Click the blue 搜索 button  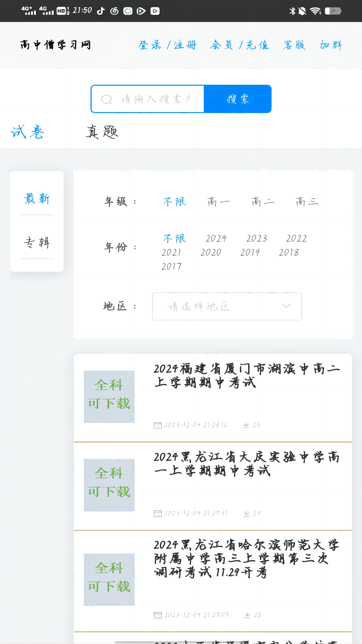[x=238, y=99]
